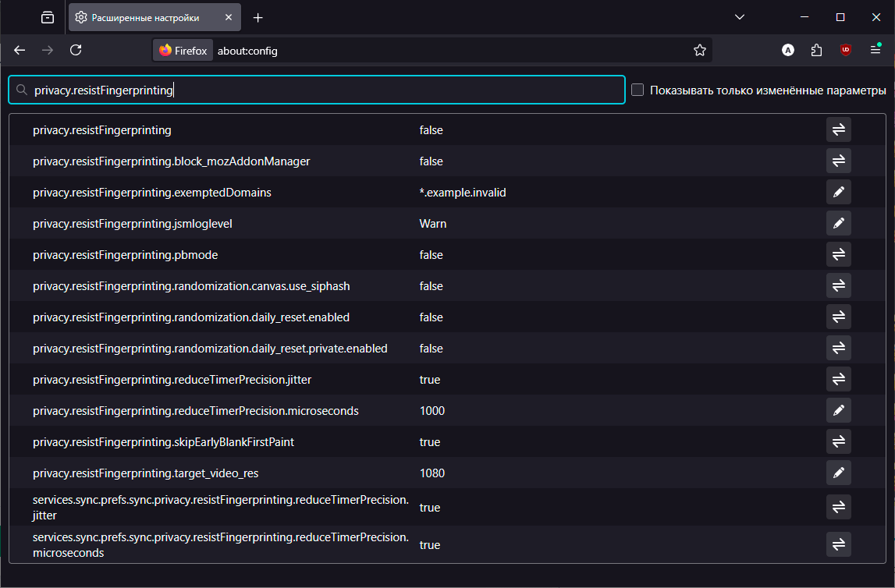Toggle skipEarlyBlankFirstPaint preference

coord(838,441)
